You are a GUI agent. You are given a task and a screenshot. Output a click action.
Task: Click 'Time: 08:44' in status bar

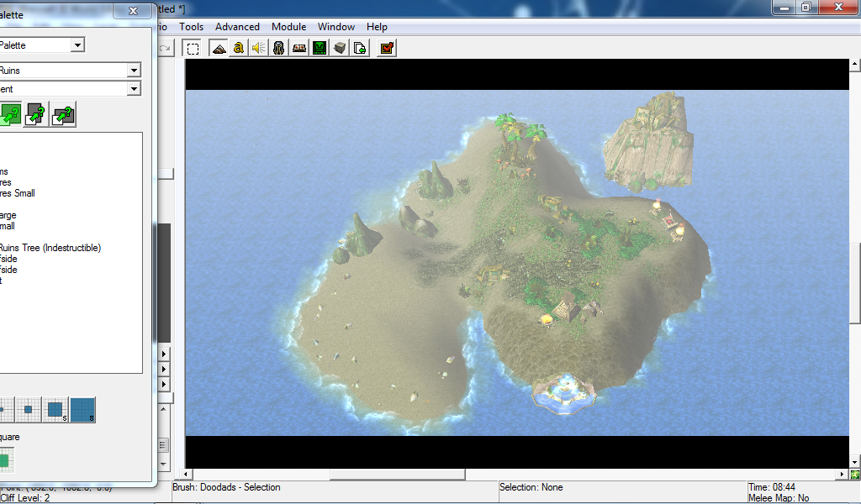coord(772,487)
